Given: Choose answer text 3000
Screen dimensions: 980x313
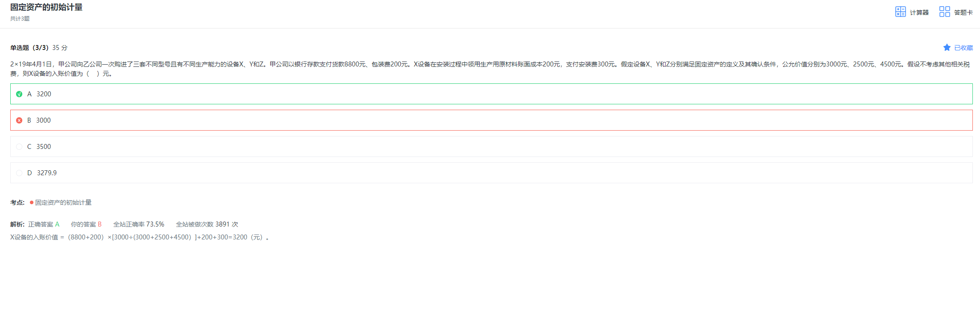Looking at the screenshot, I should [x=43, y=120].
